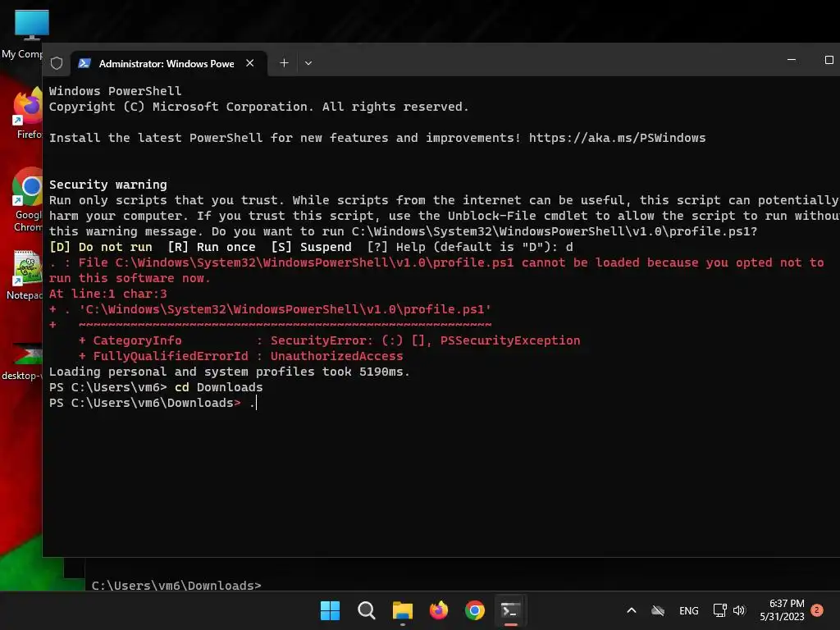Click the current prompt input line in PowerShell
The image size is (840, 630).
pos(153,403)
